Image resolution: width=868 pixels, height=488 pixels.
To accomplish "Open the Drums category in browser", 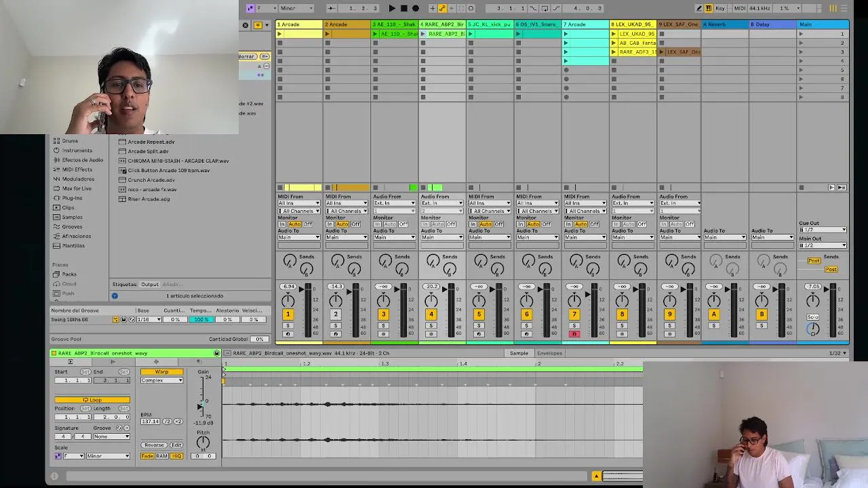I will (70, 141).
